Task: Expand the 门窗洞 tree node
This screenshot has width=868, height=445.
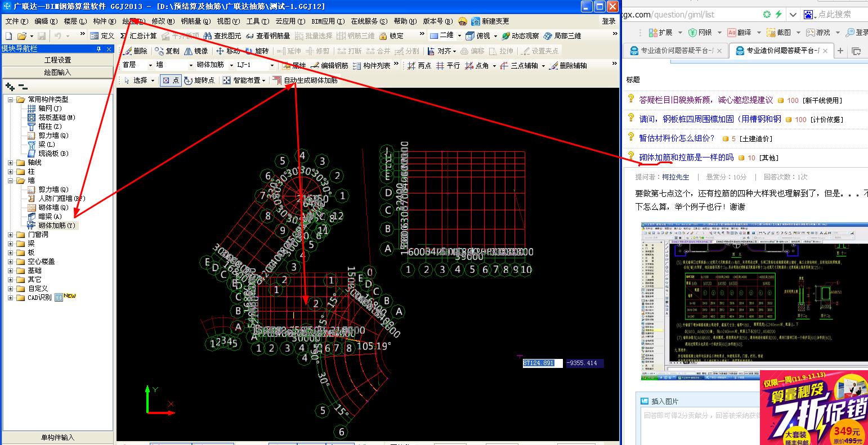Action: click(11, 235)
